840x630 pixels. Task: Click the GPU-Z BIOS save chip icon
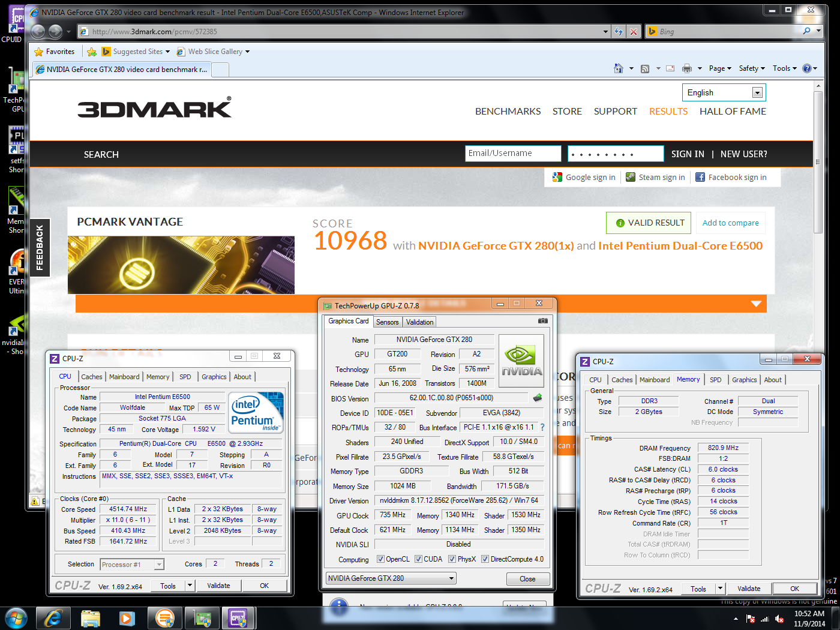pos(538,397)
